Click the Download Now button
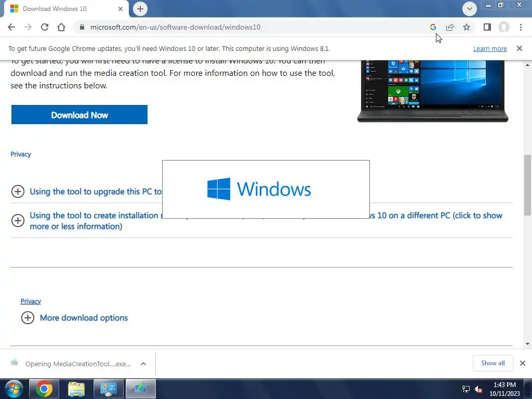The image size is (532, 399). coord(79,115)
